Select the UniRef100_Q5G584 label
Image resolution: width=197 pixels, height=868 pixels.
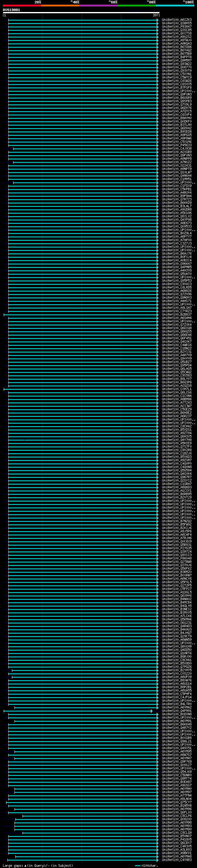tap(177, 470)
